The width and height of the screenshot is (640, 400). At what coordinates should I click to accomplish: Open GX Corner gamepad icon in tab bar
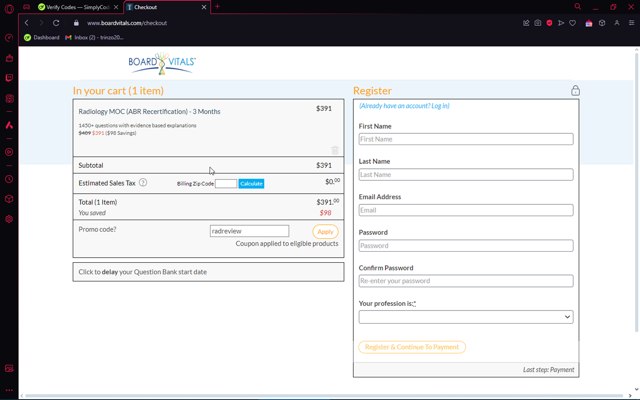(x=27, y=7)
